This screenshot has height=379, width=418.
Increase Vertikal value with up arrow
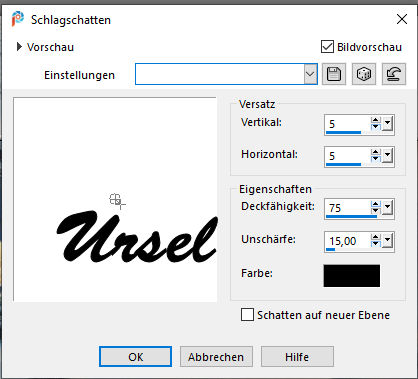point(376,121)
